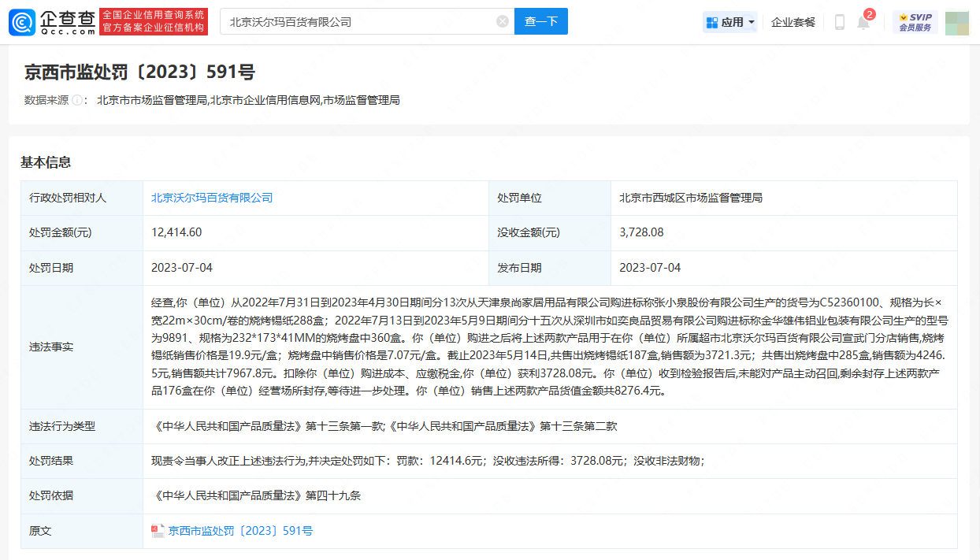
Task: Open the 北京沃尔玛百货有限公司 company link
Action: point(212,198)
